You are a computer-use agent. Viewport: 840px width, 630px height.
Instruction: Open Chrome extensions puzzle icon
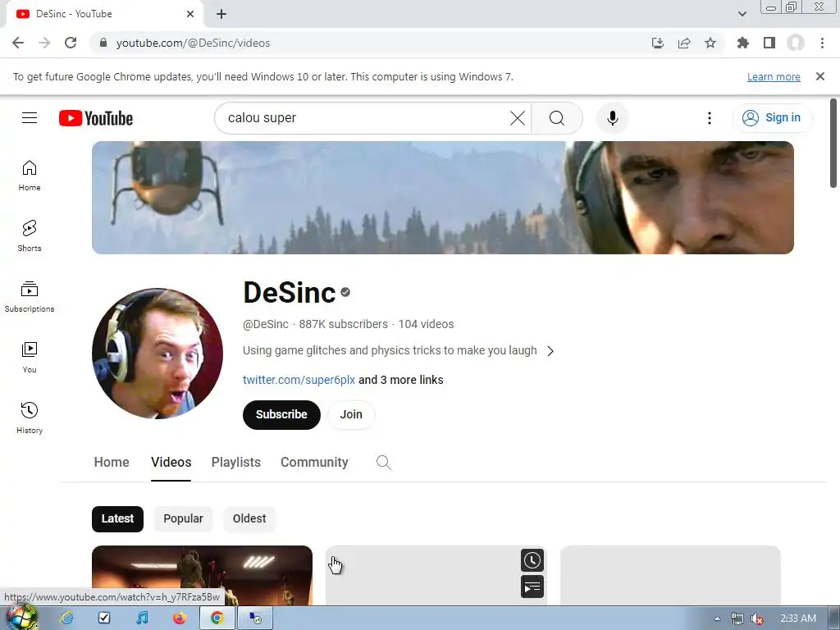[743, 43]
